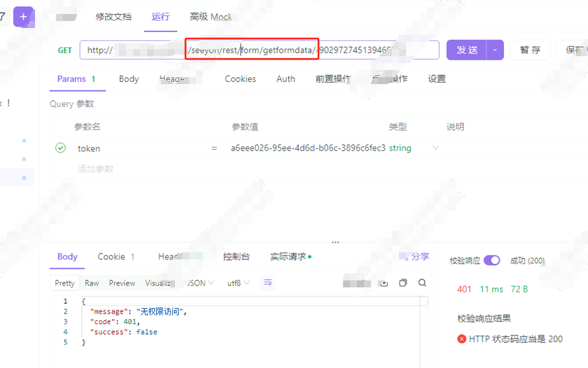
Task: Toggle word wrap icon in response toolbar
Action: pos(268,282)
